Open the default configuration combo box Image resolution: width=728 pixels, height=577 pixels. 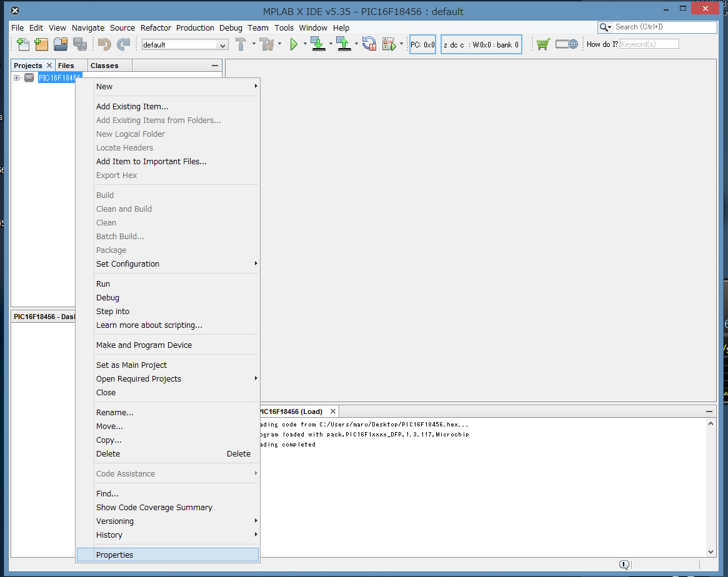tap(185, 44)
